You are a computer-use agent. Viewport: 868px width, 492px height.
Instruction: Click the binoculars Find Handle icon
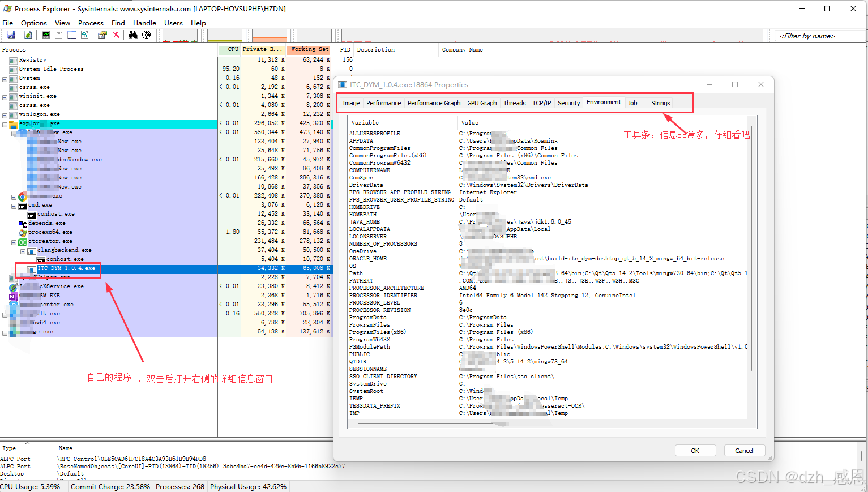click(133, 35)
